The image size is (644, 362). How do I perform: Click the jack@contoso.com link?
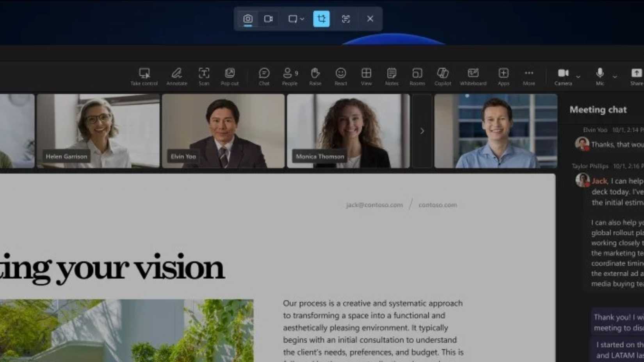[374, 205]
